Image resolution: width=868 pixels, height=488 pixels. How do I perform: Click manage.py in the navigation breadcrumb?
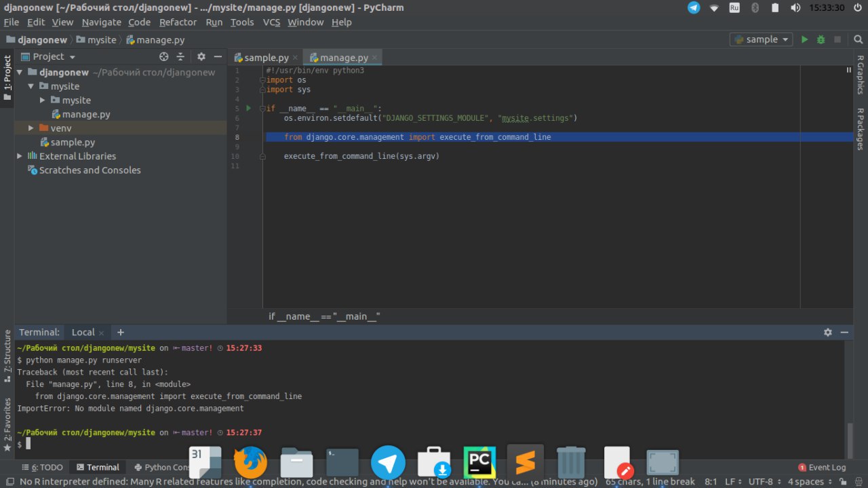pos(155,40)
